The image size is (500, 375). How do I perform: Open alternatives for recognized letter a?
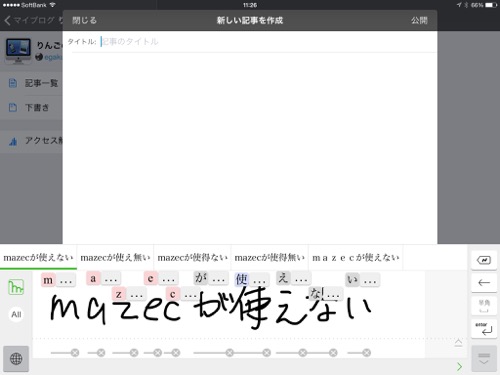point(111,279)
